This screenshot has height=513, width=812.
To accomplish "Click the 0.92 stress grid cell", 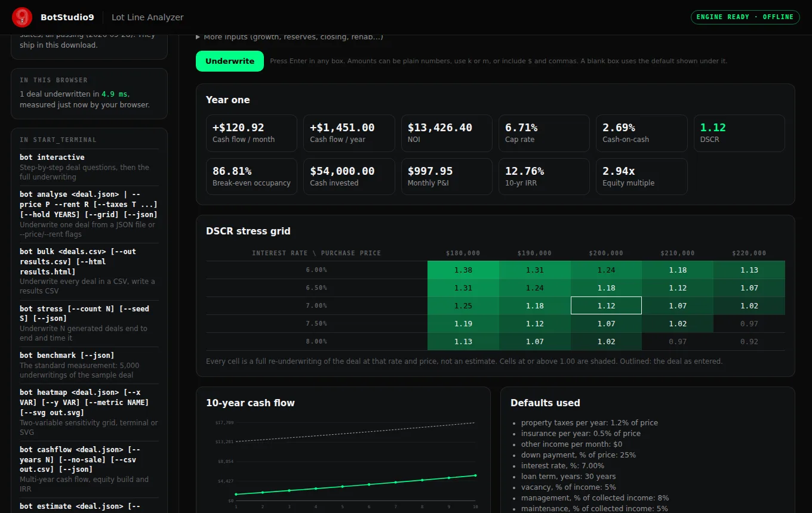I will coord(749,342).
